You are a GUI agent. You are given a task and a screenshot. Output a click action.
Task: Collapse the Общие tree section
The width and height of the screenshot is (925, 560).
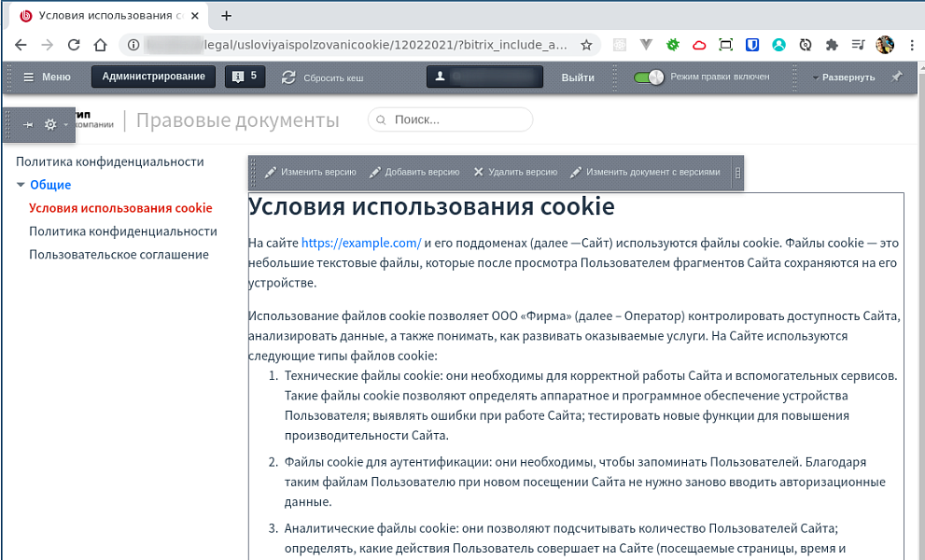coord(20,185)
